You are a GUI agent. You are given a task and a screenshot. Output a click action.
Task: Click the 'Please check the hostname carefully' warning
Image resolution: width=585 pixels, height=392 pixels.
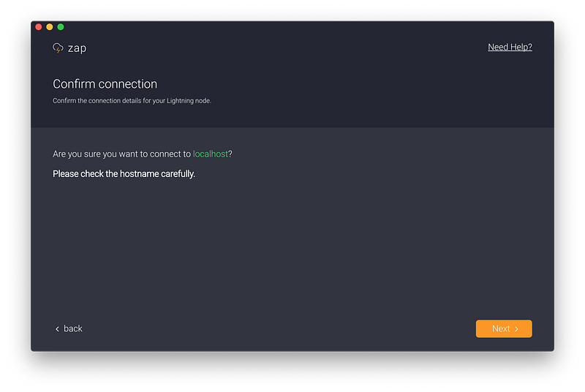pyautogui.click(x=124, y=174)
